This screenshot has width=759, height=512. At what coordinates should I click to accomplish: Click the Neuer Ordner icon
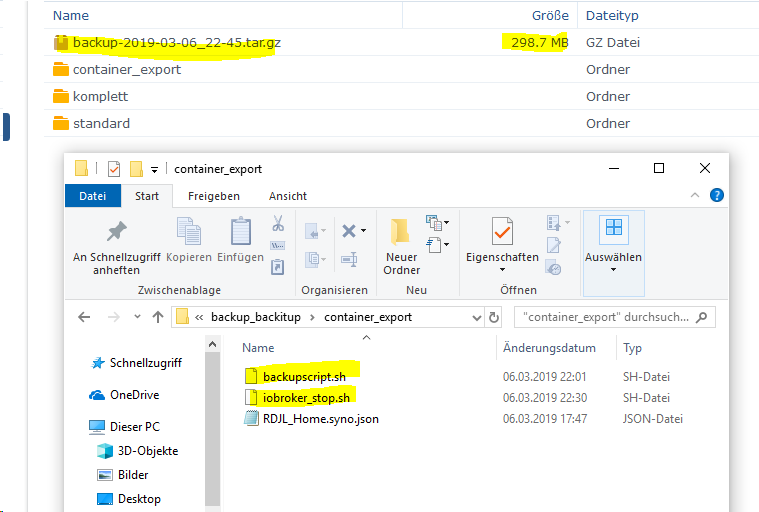click(x=400, y=231)
